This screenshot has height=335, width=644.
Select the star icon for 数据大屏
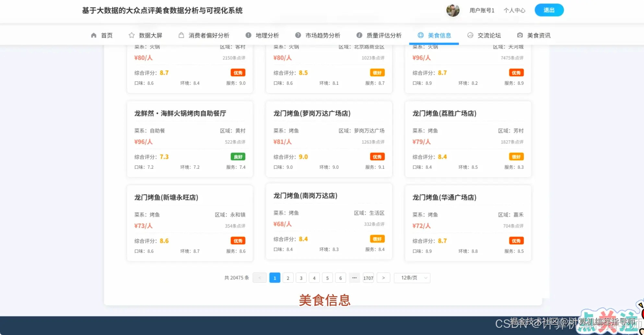coord(131,35)
